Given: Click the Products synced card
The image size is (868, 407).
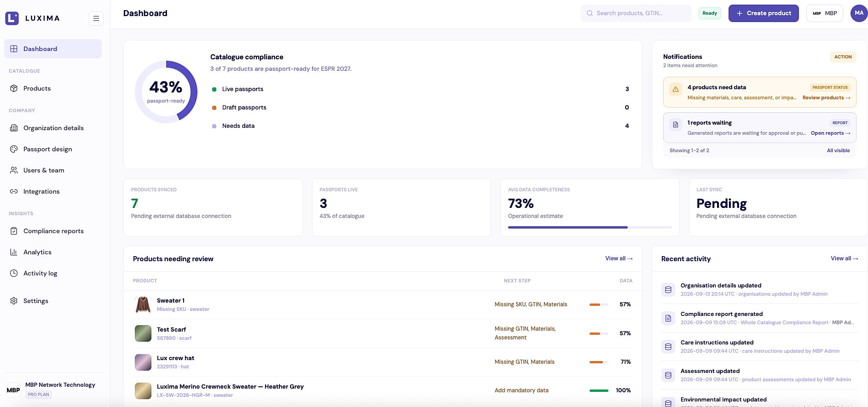Looking at the screenshot, I should click(213, 207).
